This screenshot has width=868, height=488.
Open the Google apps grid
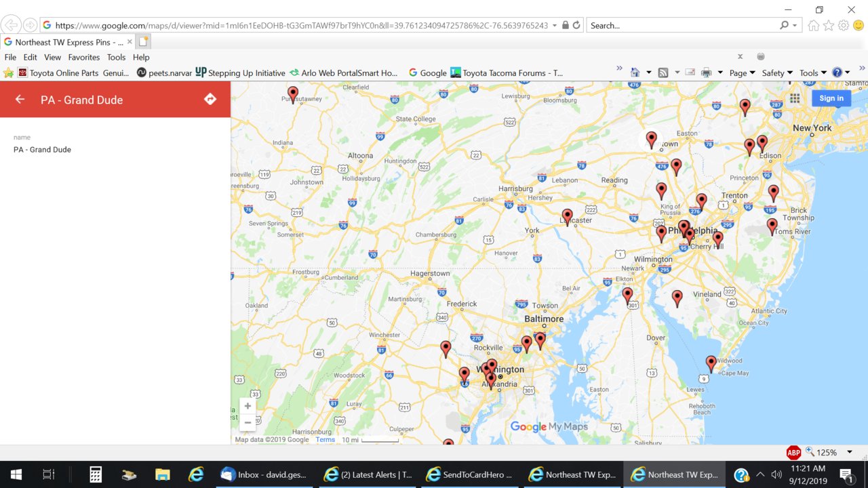tap(795, 98)
